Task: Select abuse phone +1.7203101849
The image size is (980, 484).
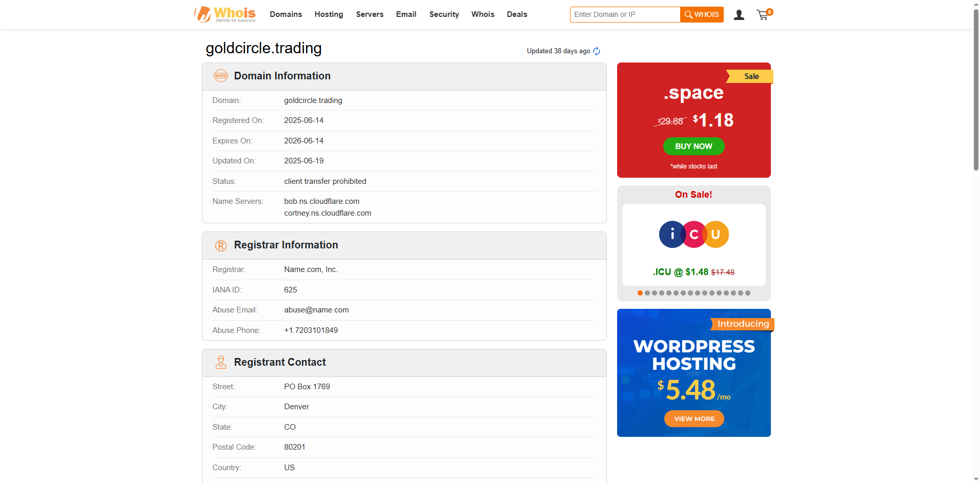Action: point(311,330)
